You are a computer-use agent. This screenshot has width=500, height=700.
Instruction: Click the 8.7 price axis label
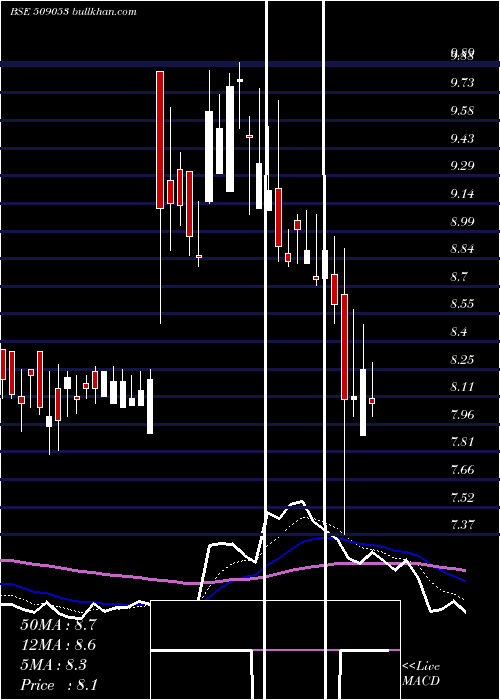coord(459,276)
